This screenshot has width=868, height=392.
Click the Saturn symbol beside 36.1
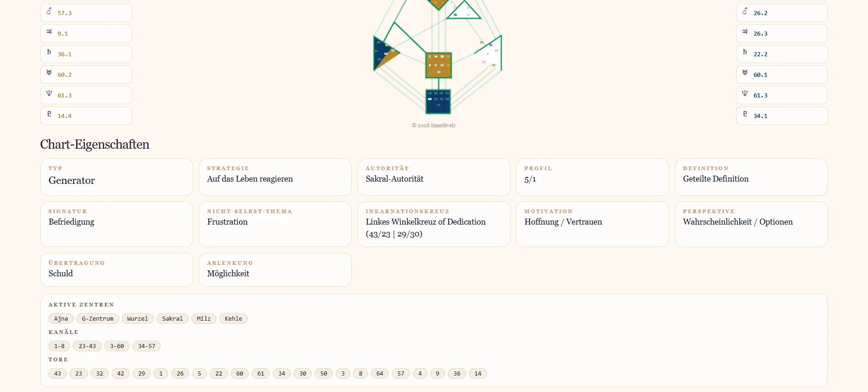(x=49, y=52)
